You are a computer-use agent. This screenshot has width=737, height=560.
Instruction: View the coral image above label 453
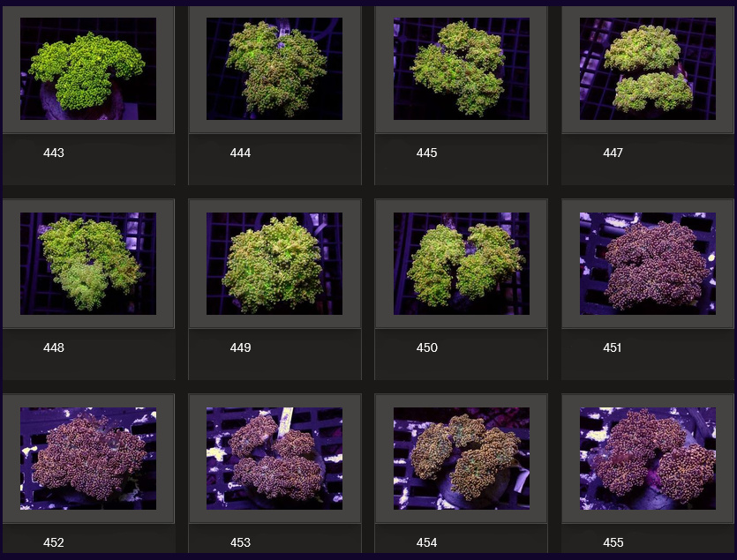(x=274, y=459)
